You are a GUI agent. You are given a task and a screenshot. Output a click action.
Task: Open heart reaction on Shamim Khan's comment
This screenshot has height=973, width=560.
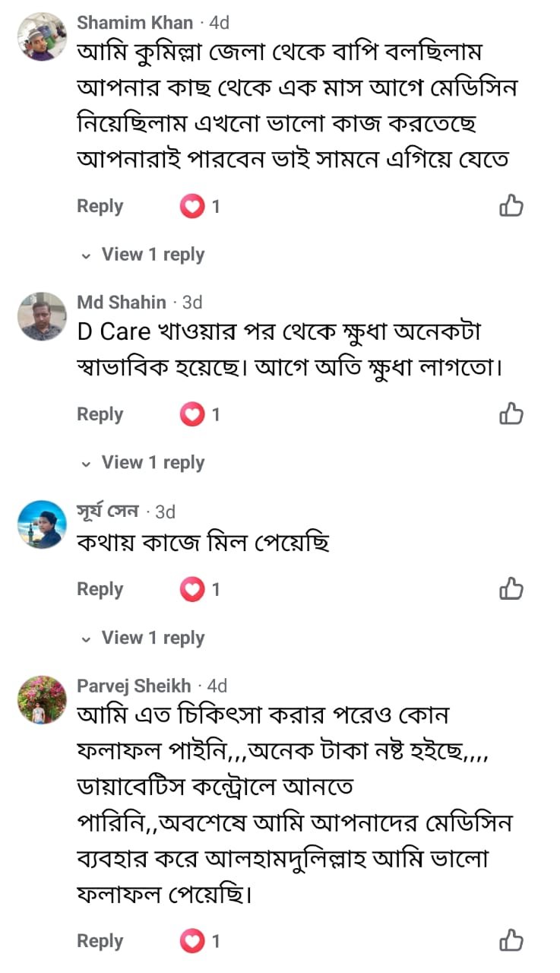point(192,206)
